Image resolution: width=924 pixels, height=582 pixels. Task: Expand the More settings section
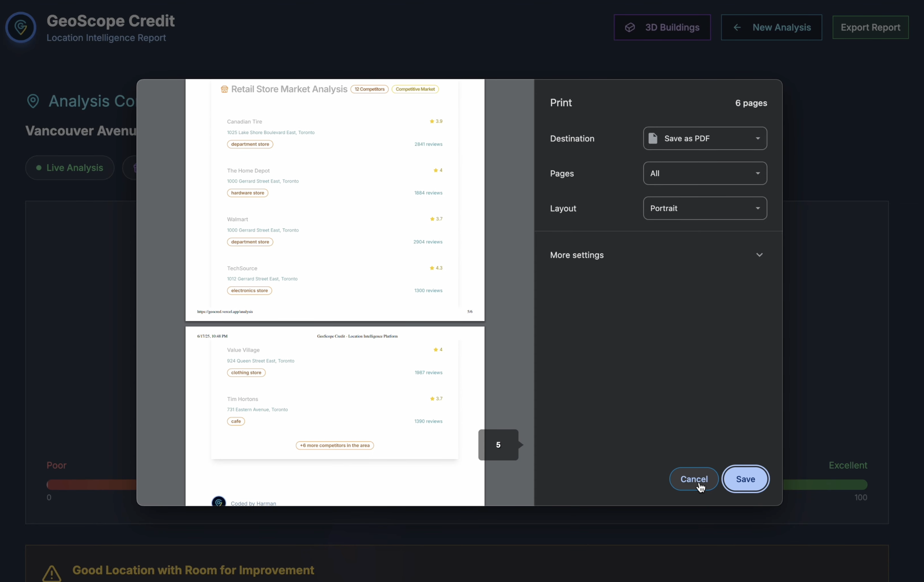coord(658,255)
